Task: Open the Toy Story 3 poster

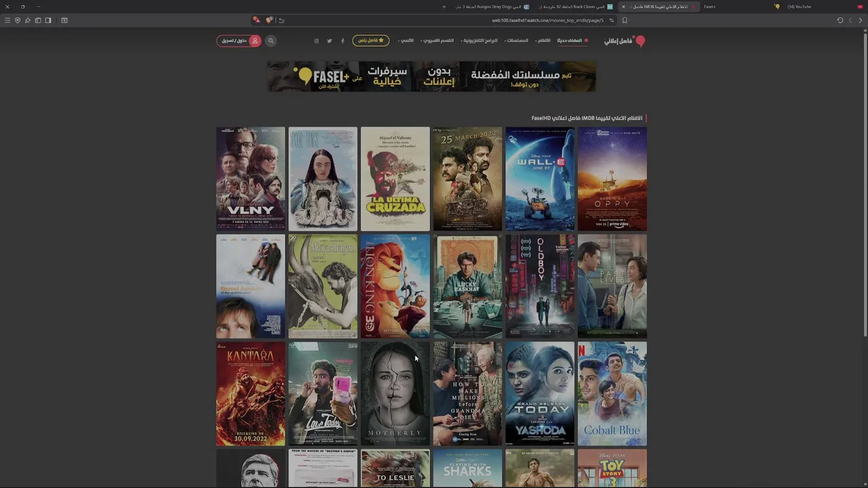Action: pos(612,468)
